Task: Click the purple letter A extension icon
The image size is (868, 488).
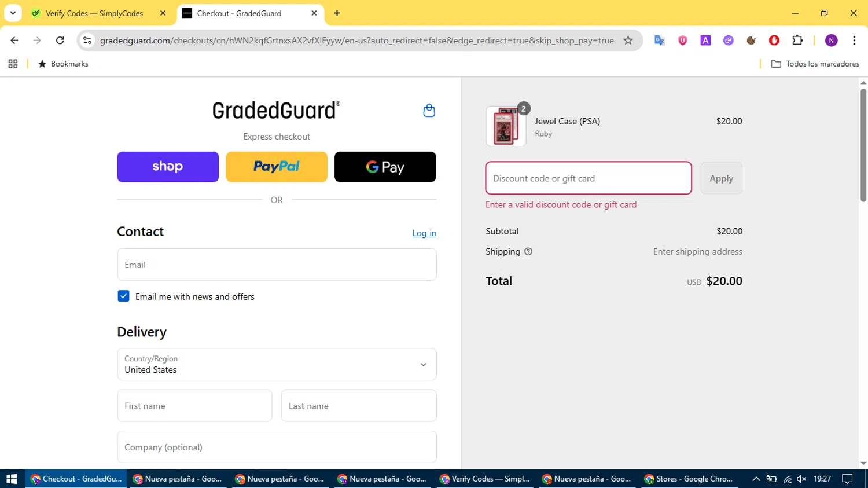Action: (705, 41)
